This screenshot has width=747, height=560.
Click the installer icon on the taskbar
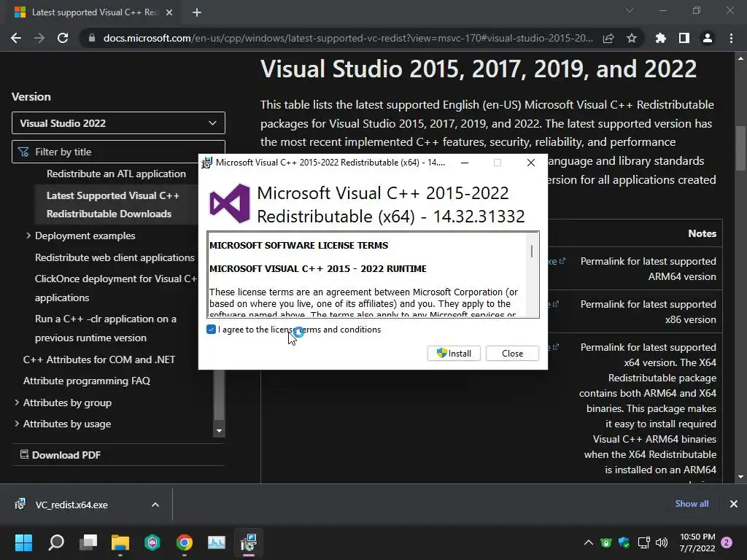click(x=249, y=542)
